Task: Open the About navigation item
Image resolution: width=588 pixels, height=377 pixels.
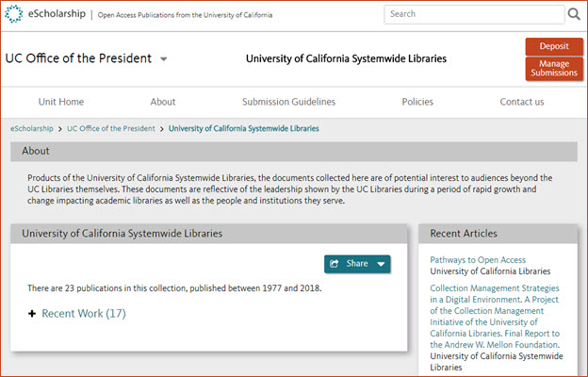Action: click(163, 102)
